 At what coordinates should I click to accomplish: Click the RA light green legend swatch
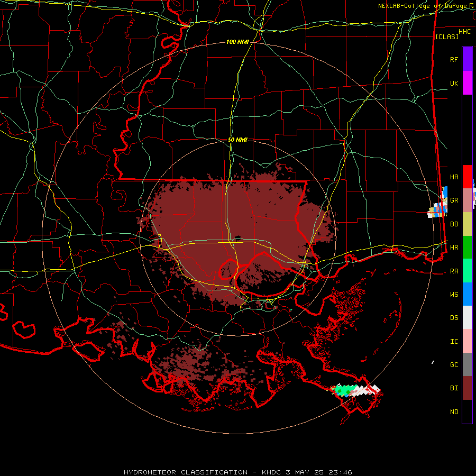pos(467,271)
